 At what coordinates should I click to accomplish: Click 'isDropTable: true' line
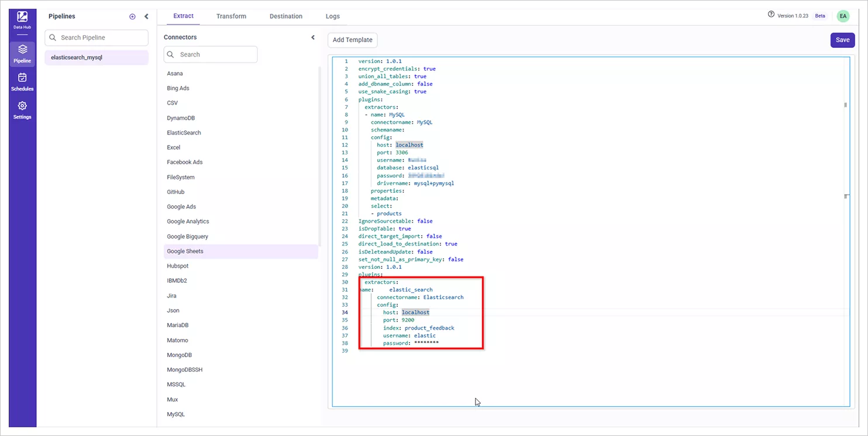tap(385, 229)
